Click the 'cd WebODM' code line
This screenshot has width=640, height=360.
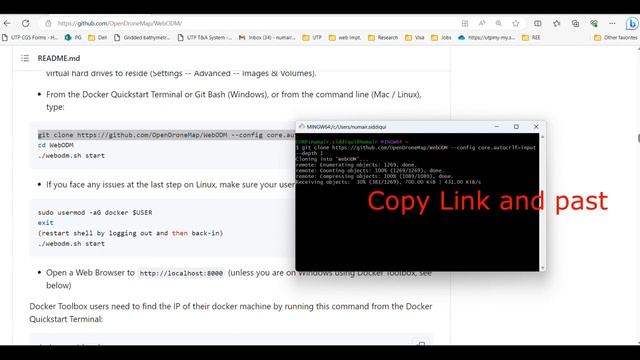click(x=56, y=145)
